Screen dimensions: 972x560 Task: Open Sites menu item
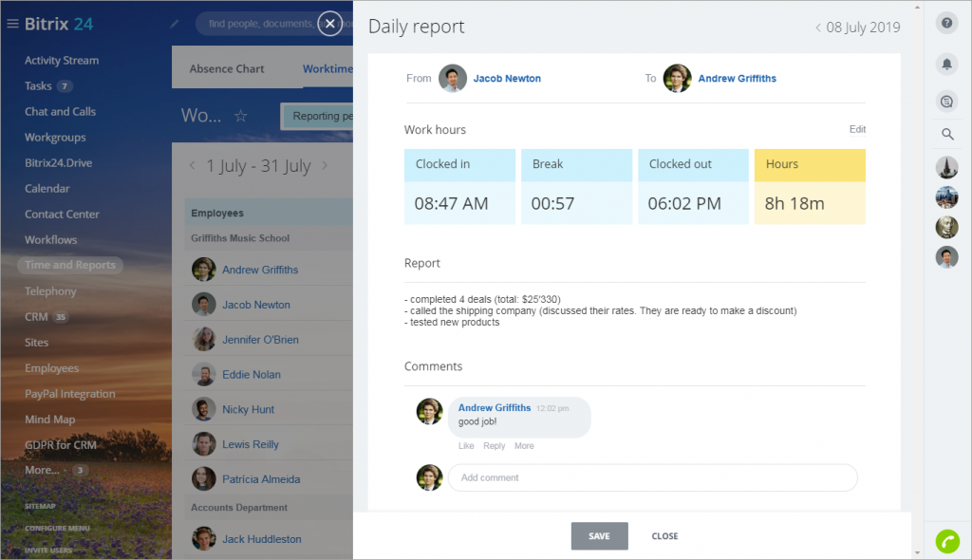tap(37, 343)
